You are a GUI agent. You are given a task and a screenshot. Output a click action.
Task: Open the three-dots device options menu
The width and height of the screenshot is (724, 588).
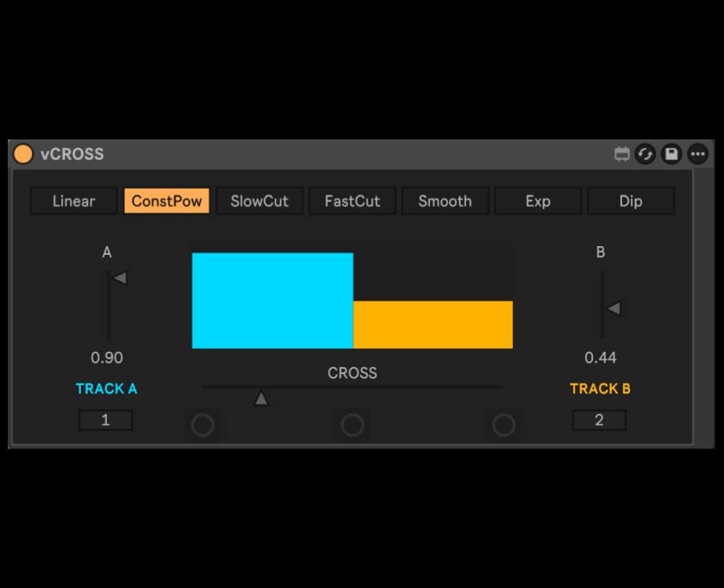[697, 154]
